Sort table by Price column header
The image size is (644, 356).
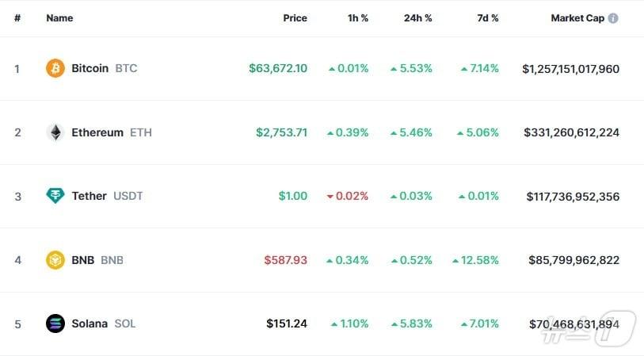(295, 18)
